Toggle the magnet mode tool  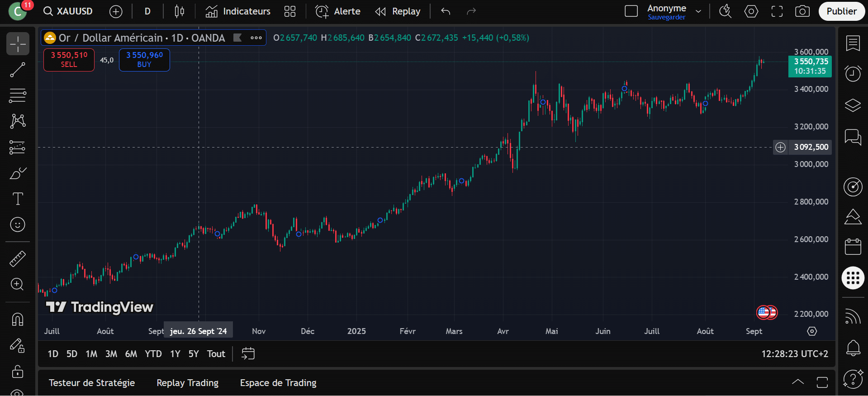(18, 319)
